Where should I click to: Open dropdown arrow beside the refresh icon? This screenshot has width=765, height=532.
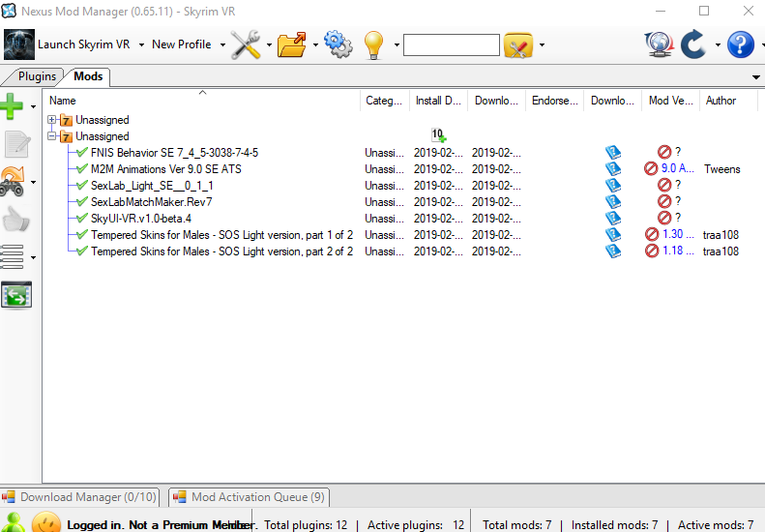718,44
